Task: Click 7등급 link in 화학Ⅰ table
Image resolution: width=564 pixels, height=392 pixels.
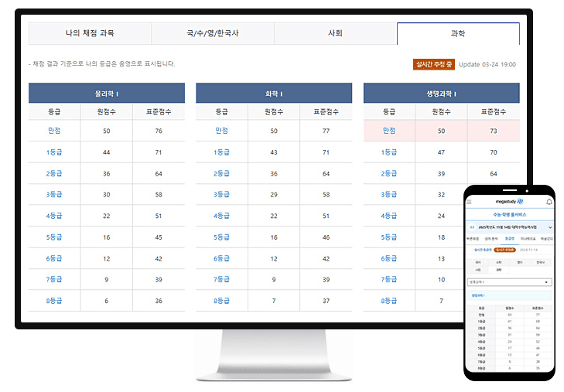Action: point(221,280)
